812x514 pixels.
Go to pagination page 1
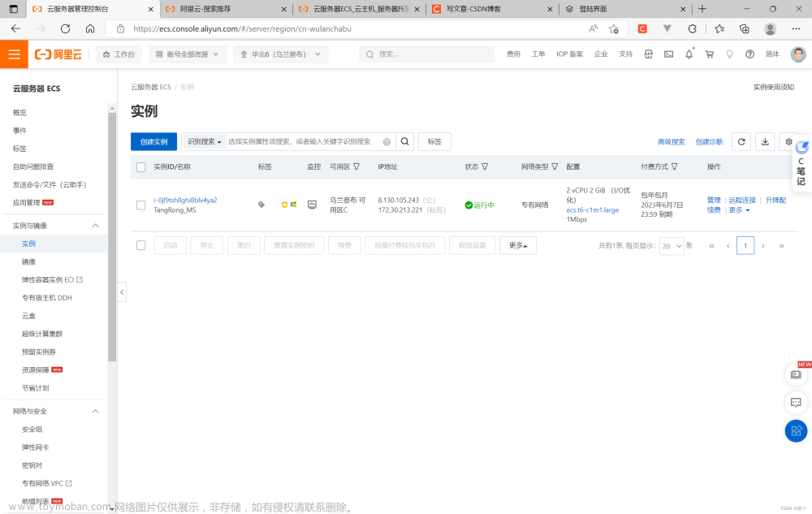click(745, 246)
